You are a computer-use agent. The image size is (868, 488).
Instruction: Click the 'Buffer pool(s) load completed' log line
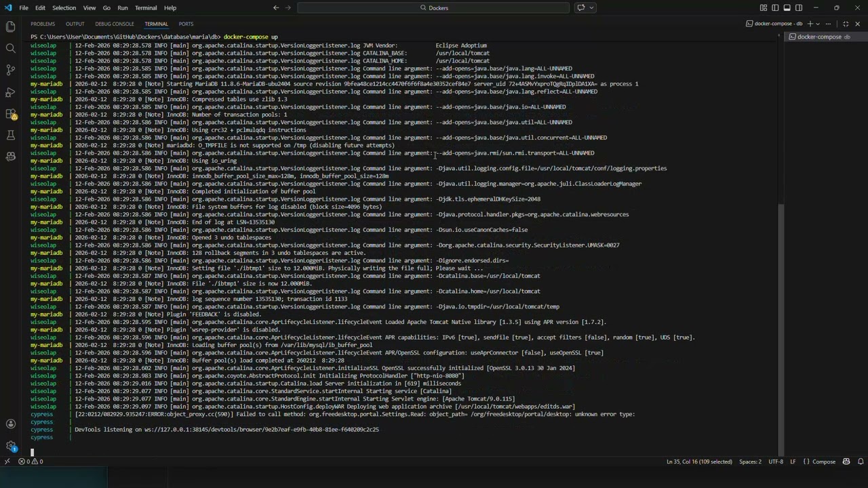point(210,361)
